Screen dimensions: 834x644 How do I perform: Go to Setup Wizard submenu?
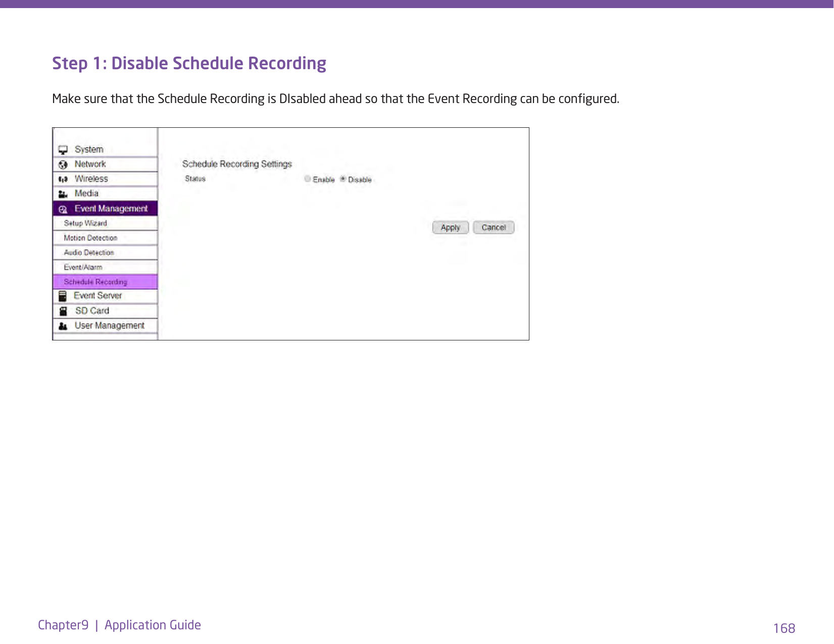(105, 223)
